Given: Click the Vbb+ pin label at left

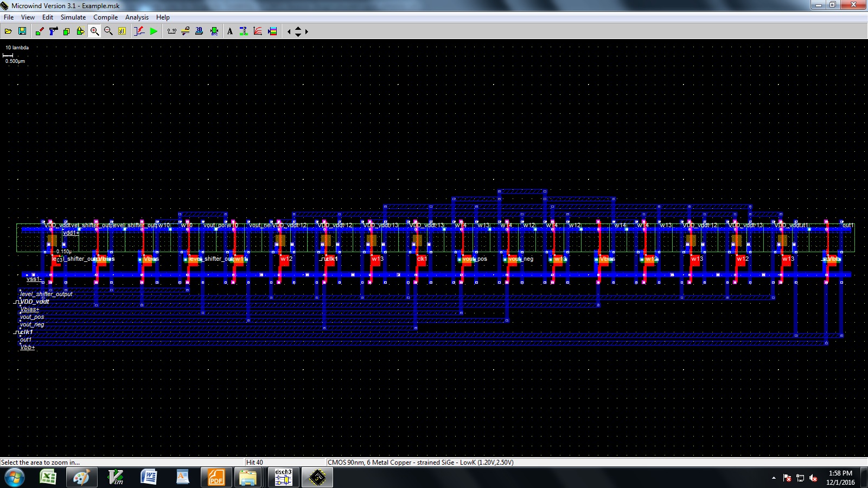Looking at the screenshot, I should 27,347.
